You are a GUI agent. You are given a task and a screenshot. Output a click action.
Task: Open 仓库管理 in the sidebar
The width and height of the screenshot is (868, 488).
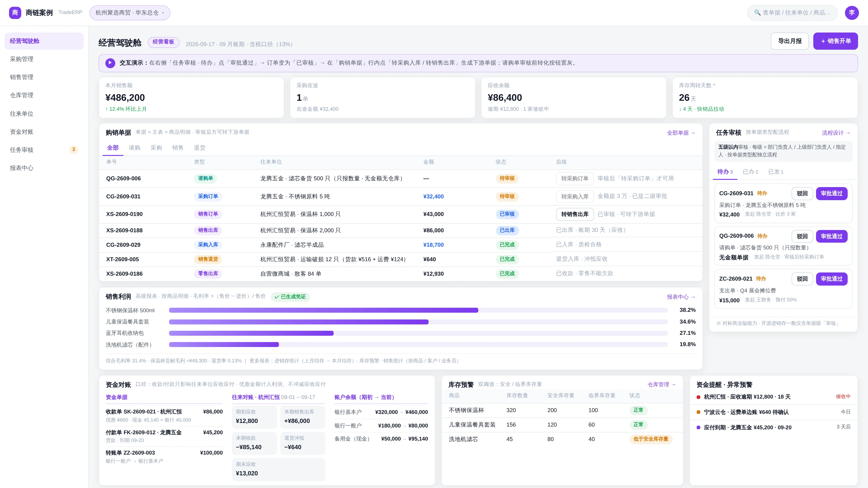point(44,95)
